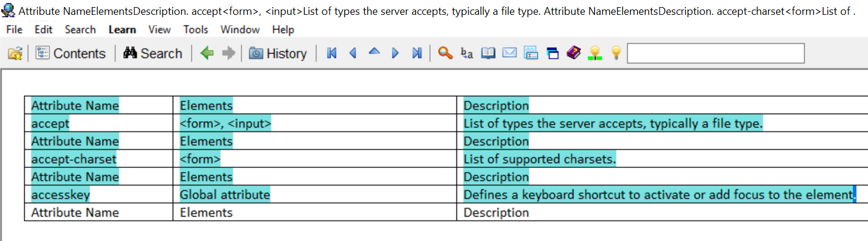Click the calendar page icon

tap(531, 53)
